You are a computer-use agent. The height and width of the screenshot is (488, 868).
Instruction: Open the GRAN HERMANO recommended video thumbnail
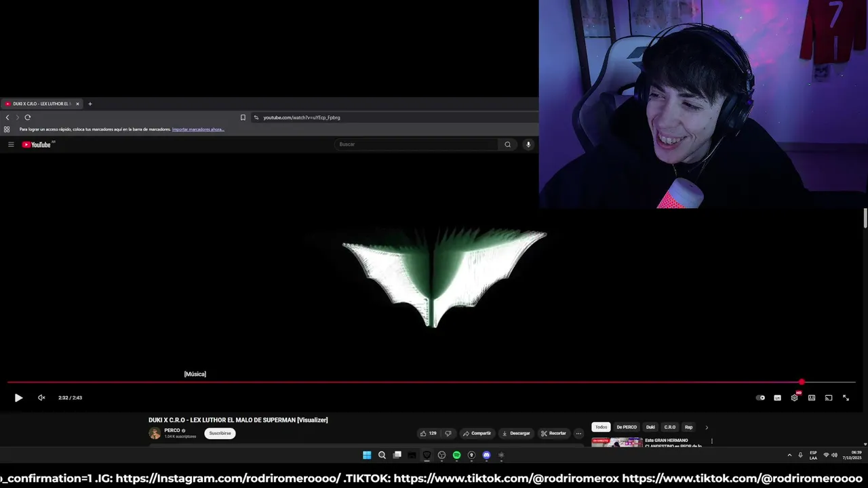pos(617,442)
